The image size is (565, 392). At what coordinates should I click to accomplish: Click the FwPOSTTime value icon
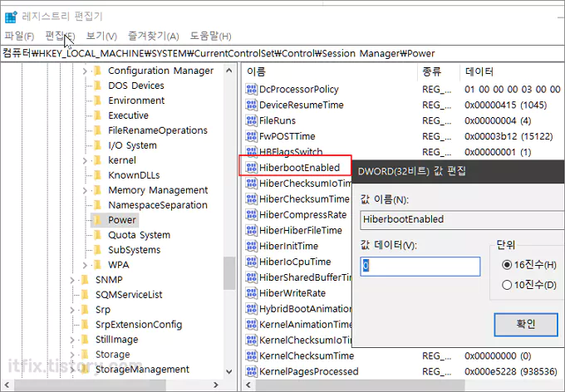(x=251, y=136)
